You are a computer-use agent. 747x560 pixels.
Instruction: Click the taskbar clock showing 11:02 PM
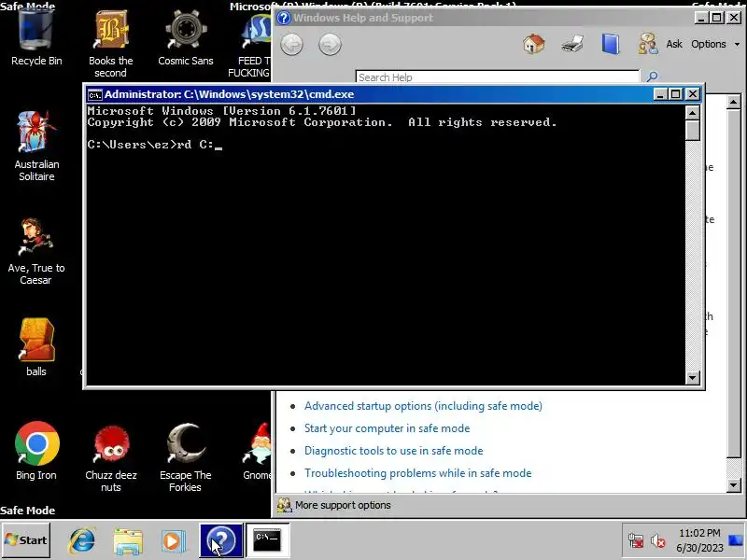coord(699,540)
